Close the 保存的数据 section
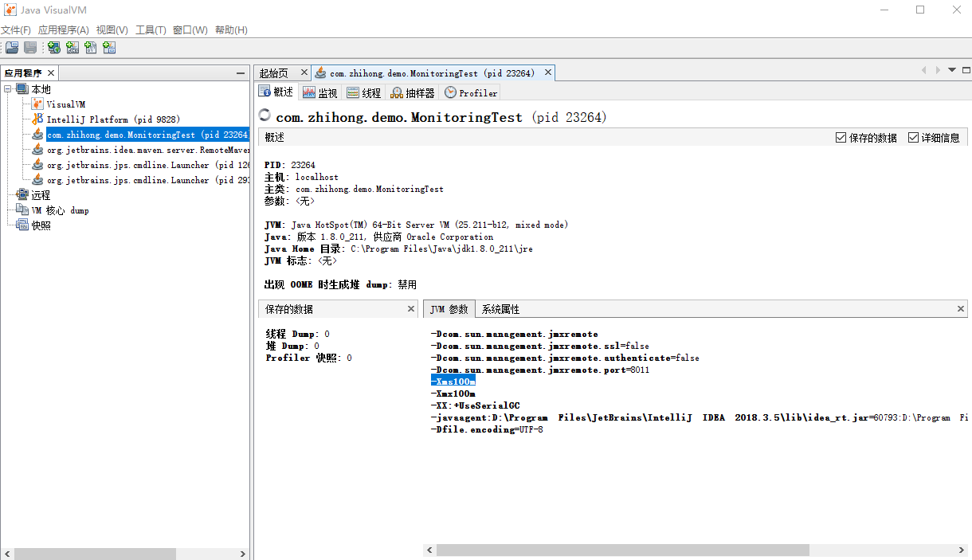 (x=411, y=308)
